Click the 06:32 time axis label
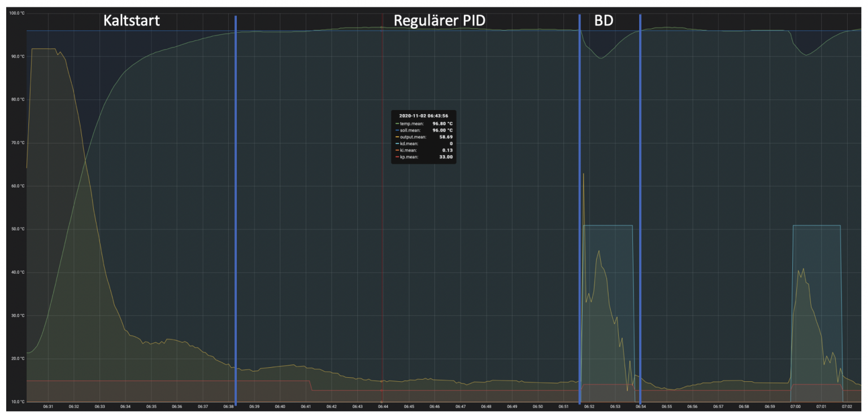This screenshot has width=868, height=414. 74,407
